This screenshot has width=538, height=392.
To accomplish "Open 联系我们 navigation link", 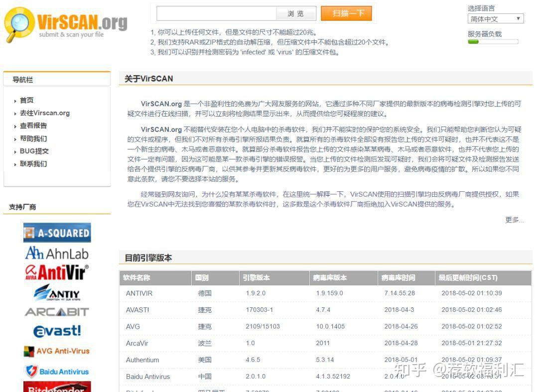I will click(x=33, y=163).
